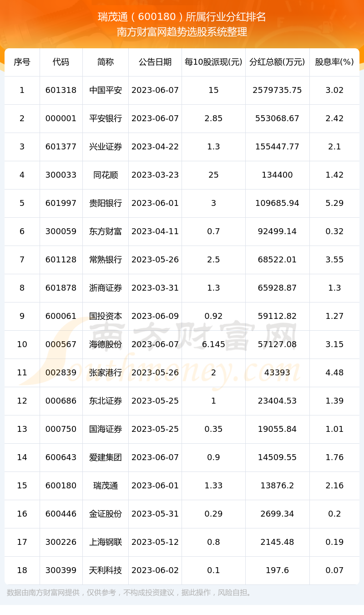This screenshot has height=615, width=364.
Task: Click the date 2023-05-31
Action: [x=155, y=514]
